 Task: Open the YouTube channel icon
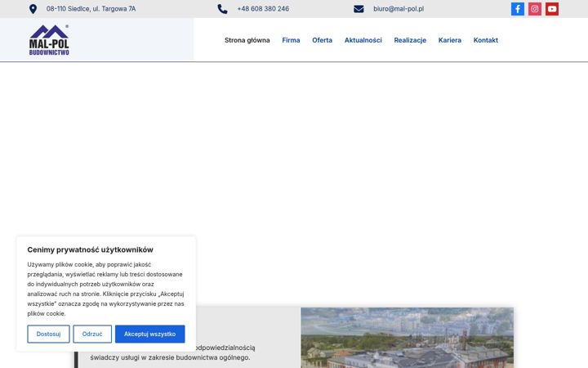click(x=552, y=9)
